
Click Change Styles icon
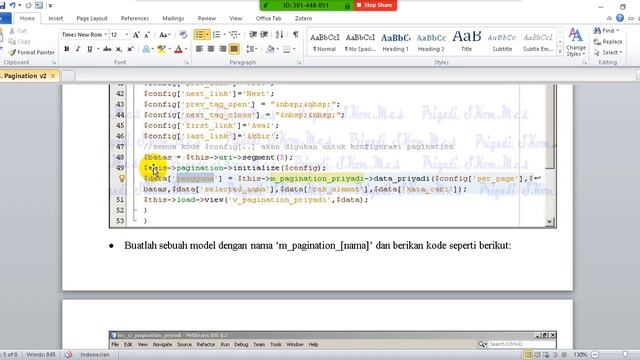[x=576, y=42]
